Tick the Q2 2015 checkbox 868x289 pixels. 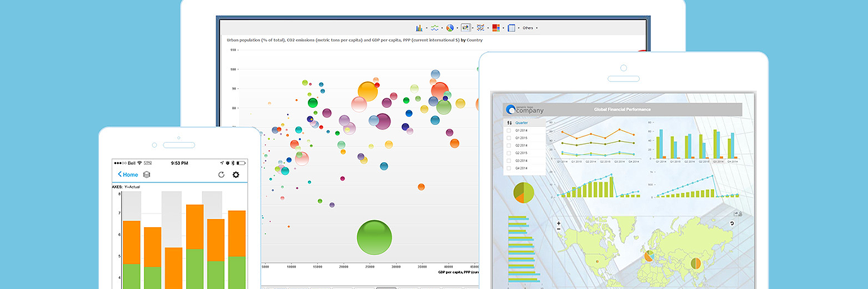tap(509, 153)
